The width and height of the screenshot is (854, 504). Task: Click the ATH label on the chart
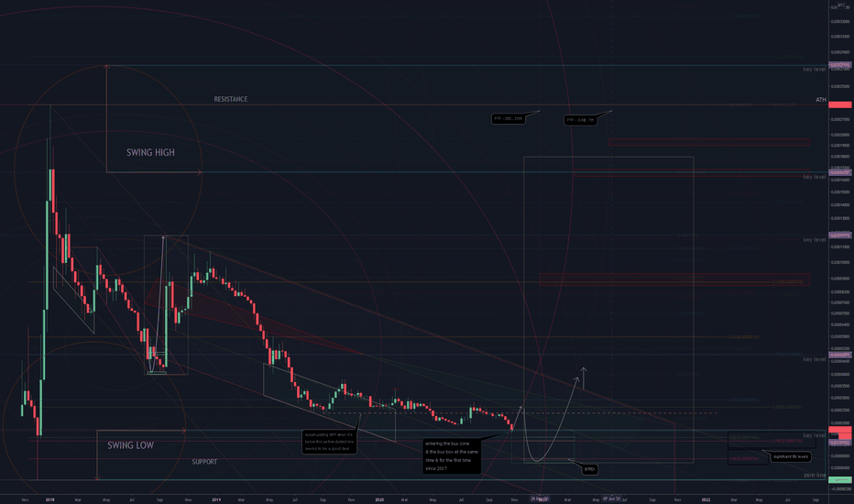click(821, 100)
